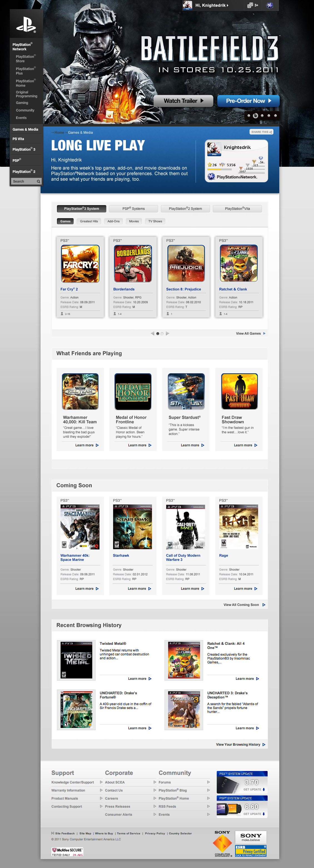Click the McAfee Secure badge

pos(67,852)
